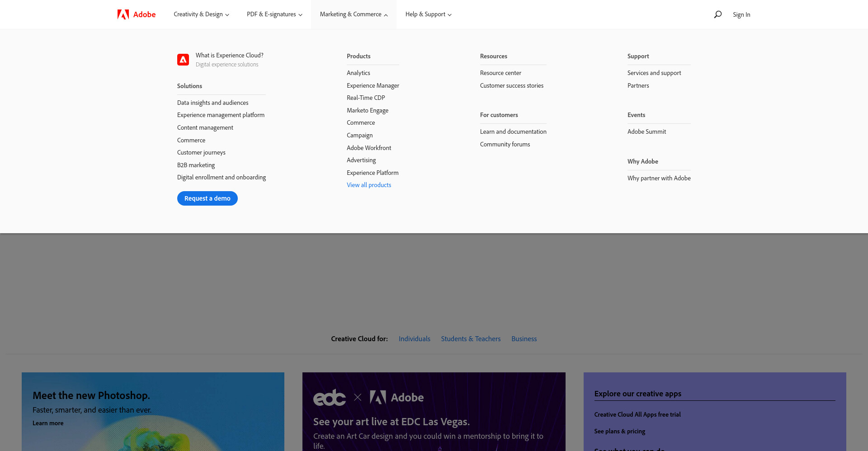
Task: Click Creative Cloud All Apps free trial
Action: click(637, 414)
